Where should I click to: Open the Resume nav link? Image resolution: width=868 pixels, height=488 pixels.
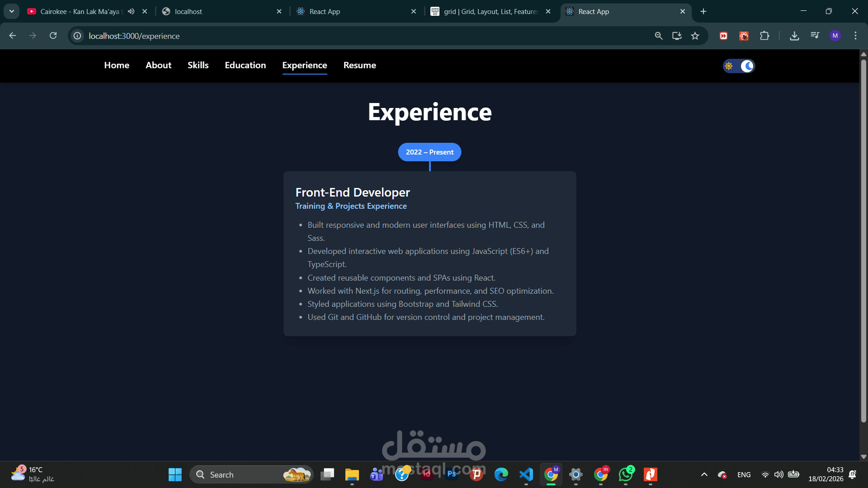point(359,65)
